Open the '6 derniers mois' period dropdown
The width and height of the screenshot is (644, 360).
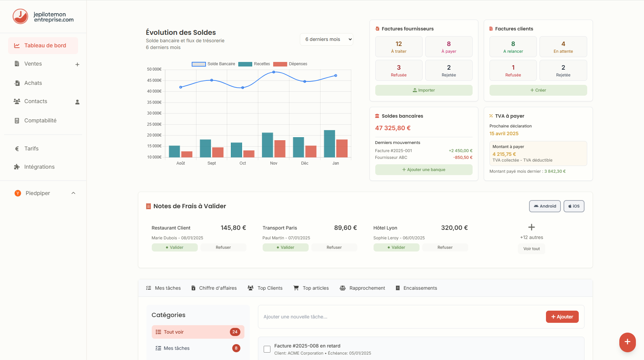tap(326, 39)
